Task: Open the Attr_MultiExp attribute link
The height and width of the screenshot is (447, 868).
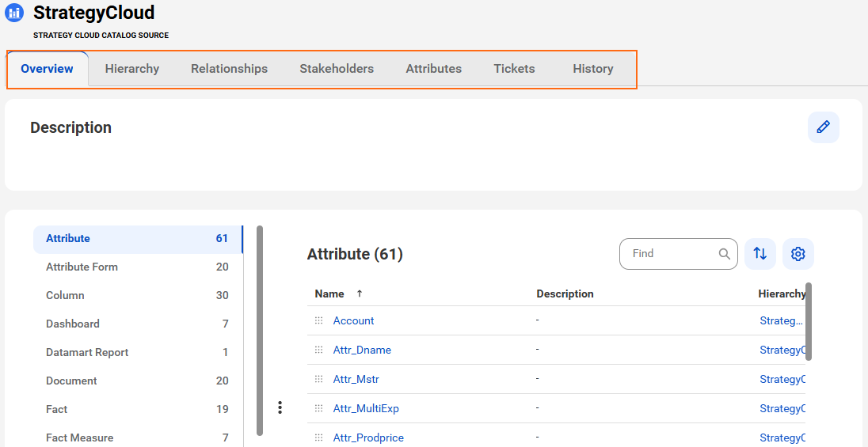Action: pos(366,409)
